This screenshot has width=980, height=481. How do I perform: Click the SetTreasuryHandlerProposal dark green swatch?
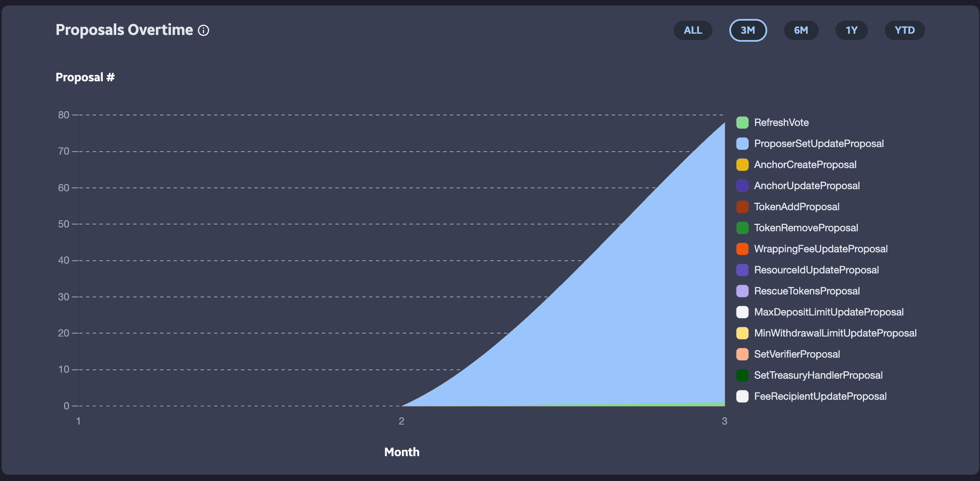click(x=742, y=375)
